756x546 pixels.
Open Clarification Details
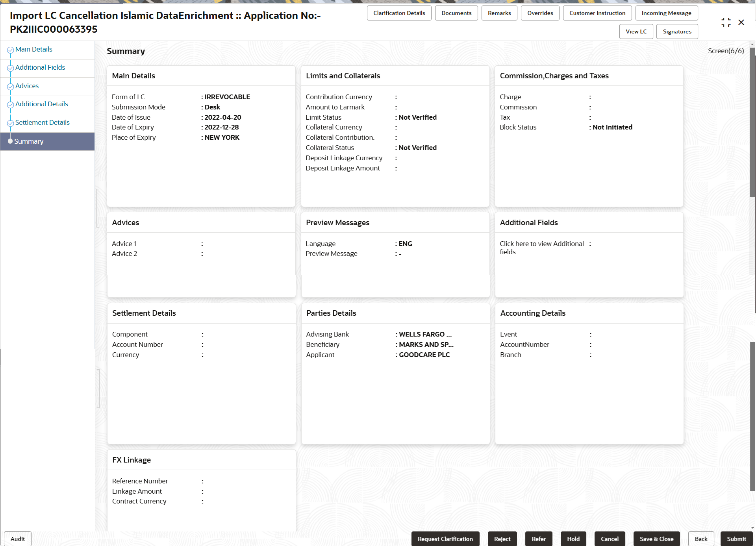pyautogui.click(x=399, y=13)
